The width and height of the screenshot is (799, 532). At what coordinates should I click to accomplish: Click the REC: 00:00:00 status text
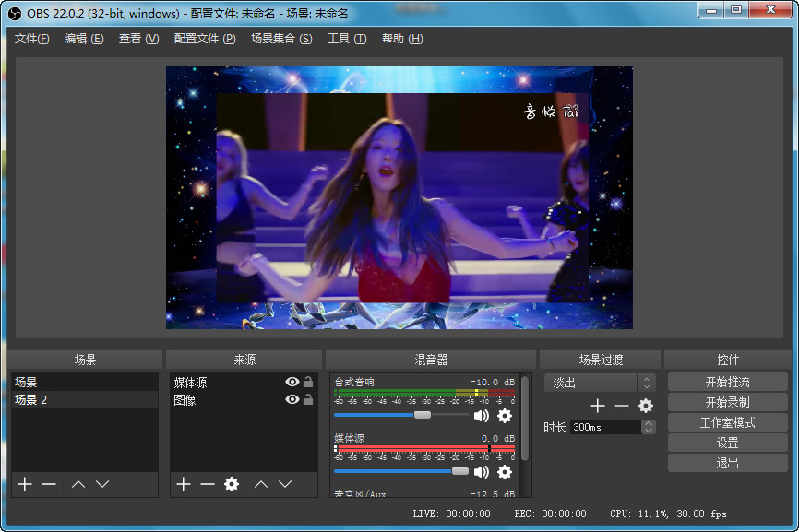click(x=550, y=514)
